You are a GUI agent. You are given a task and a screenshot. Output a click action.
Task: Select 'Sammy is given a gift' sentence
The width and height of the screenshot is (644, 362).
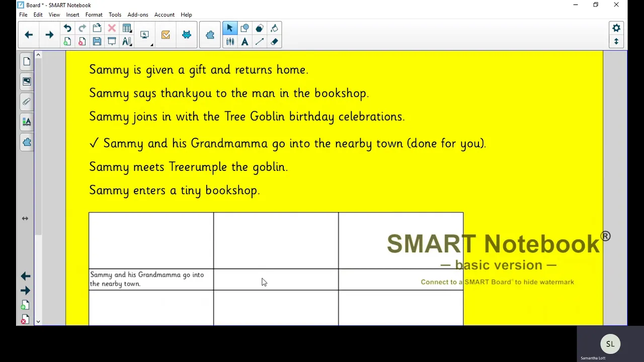pos(198,70)
